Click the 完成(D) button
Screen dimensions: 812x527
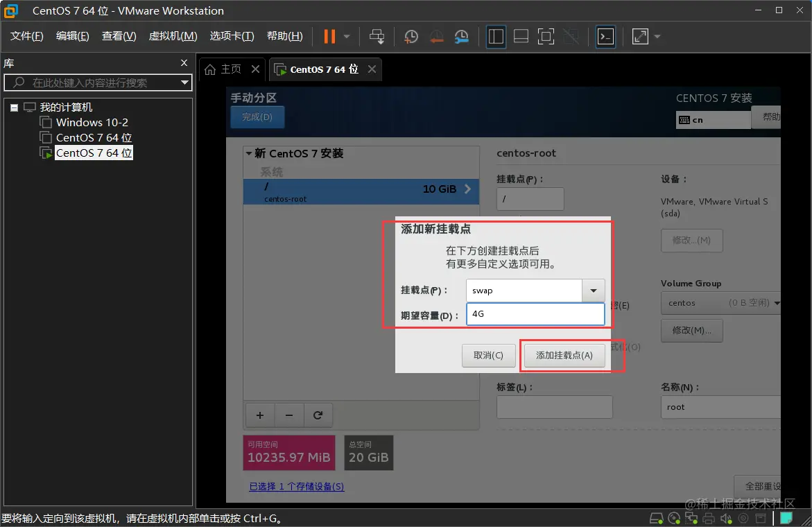pyautogui.click(x=257, y=117)
